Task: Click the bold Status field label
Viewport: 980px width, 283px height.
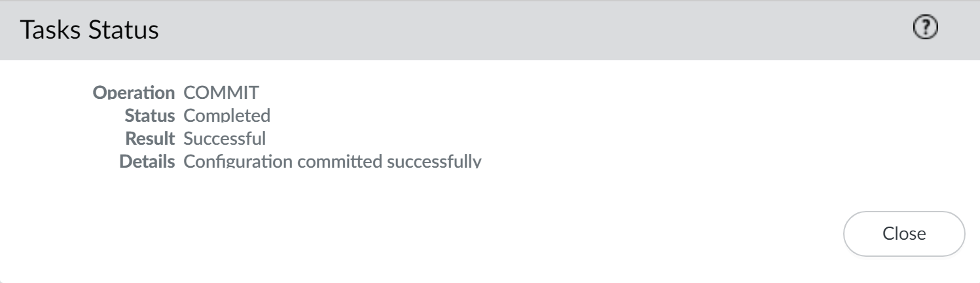Action: [x=150, y=116]
